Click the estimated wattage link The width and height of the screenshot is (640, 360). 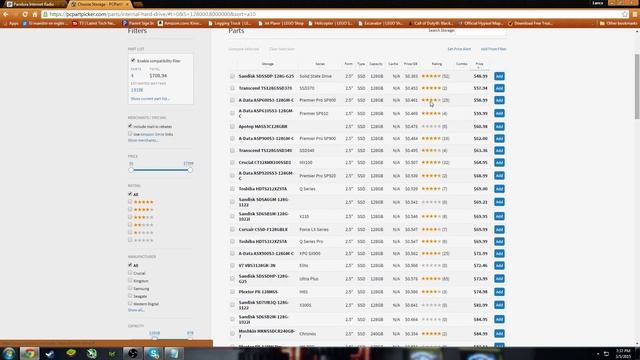point(137,90)
